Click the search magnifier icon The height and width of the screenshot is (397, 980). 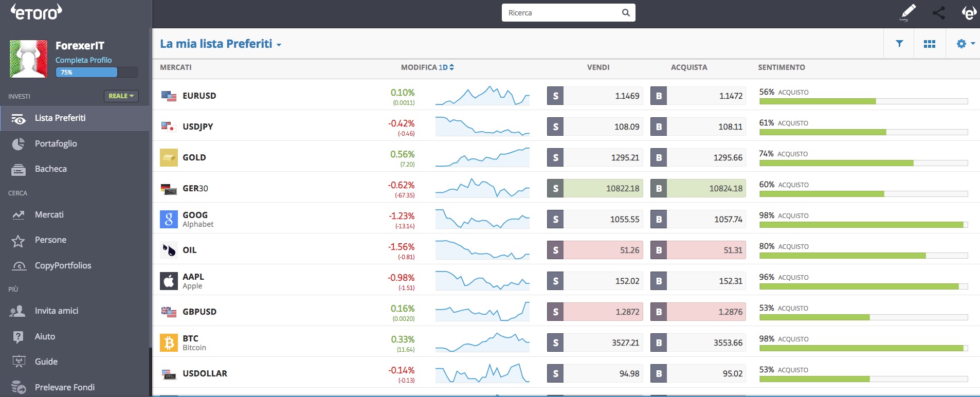click(626, 13)
